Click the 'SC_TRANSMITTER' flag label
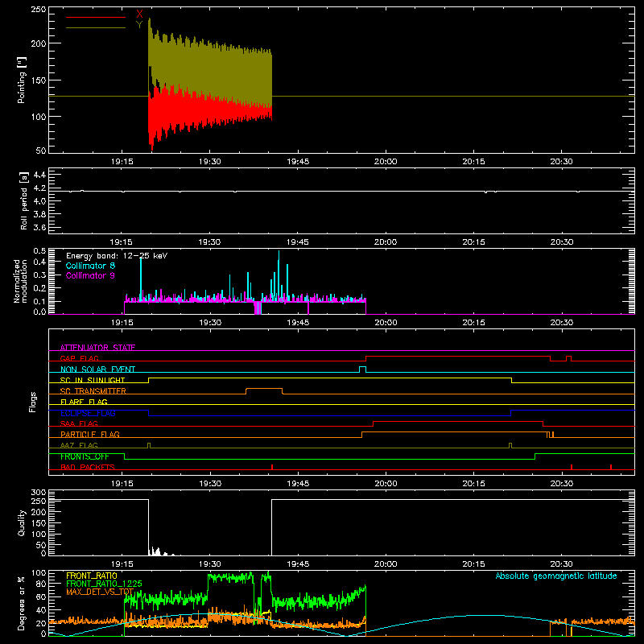The height and width of the screenshot is (644, 644). coord(93,391)
